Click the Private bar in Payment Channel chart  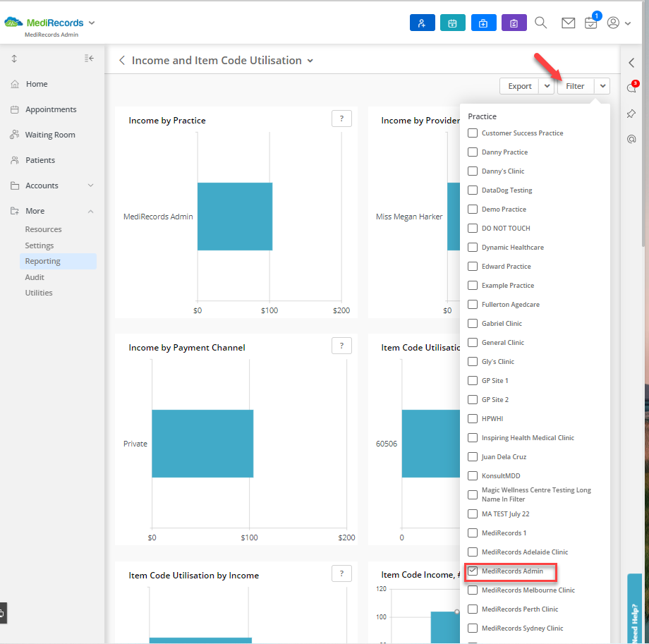[202, 444]
